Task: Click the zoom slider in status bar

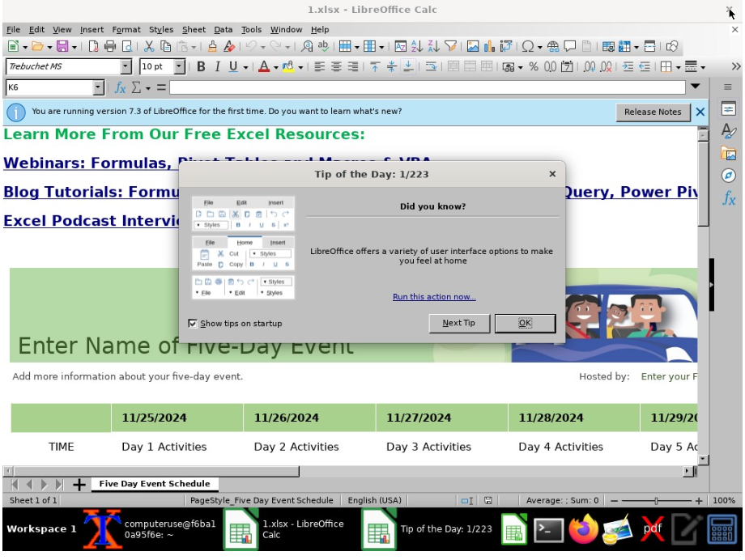Action: point(656,501)
